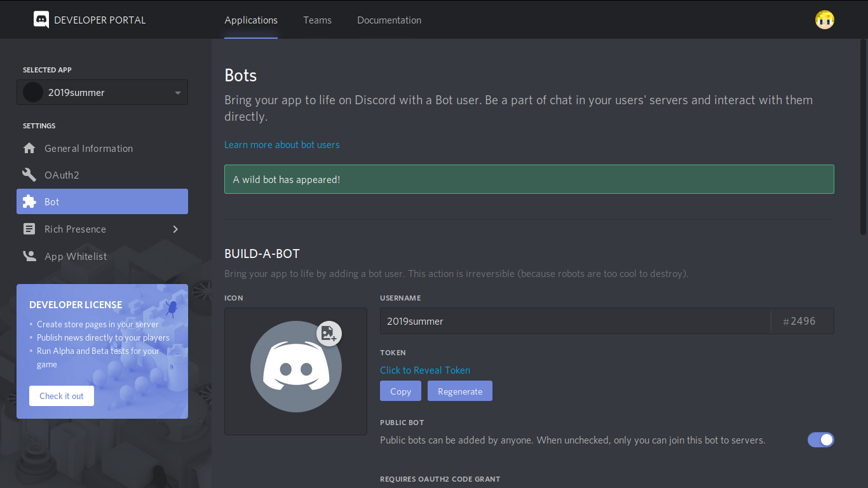Screen dimensions: 868x488
Task: Open the selected app dropdown
Action: click(x=102, y=92)
